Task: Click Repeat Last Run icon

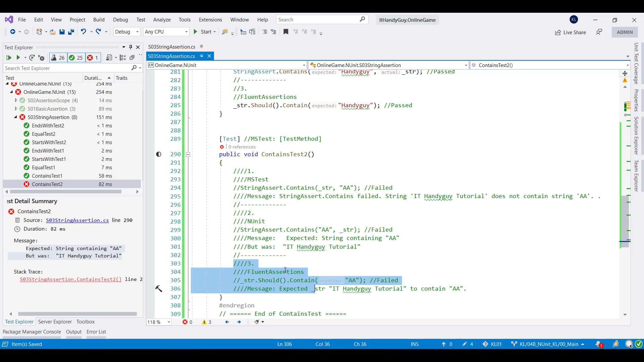Action: (32, 58)
